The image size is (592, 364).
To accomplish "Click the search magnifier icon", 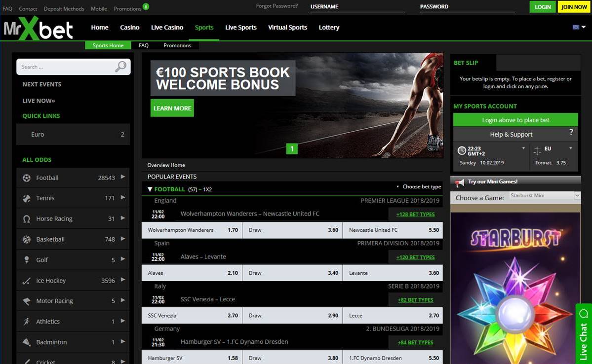I will point(120,67).
